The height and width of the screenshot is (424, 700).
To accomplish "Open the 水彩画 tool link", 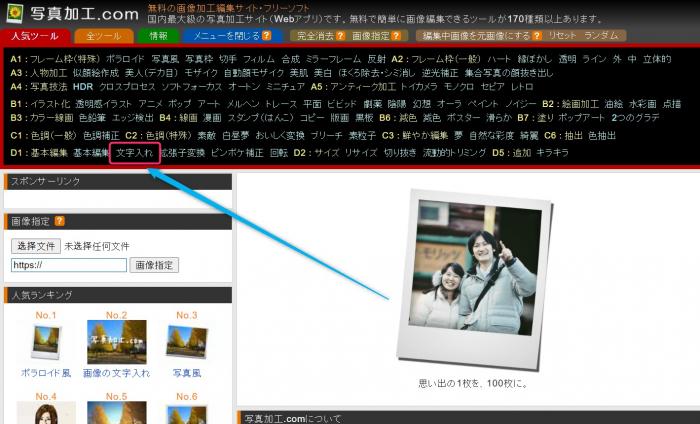I will 643,104.
